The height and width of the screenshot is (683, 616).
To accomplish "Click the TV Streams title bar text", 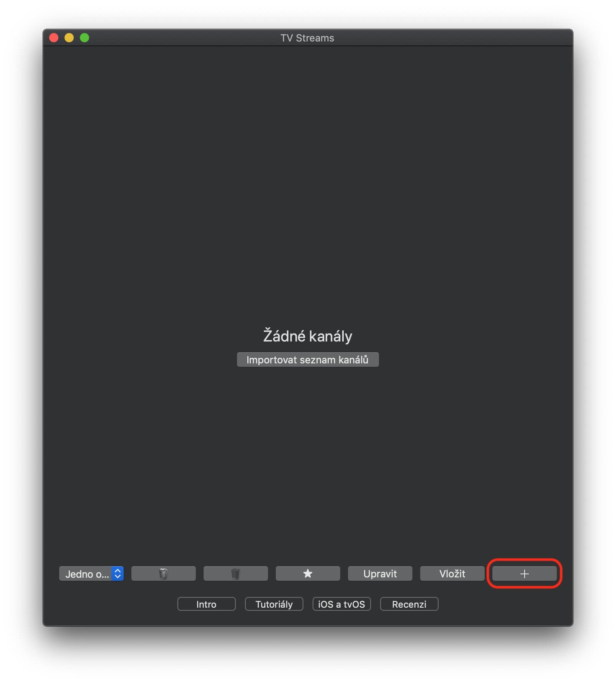I will click(307, 38).
